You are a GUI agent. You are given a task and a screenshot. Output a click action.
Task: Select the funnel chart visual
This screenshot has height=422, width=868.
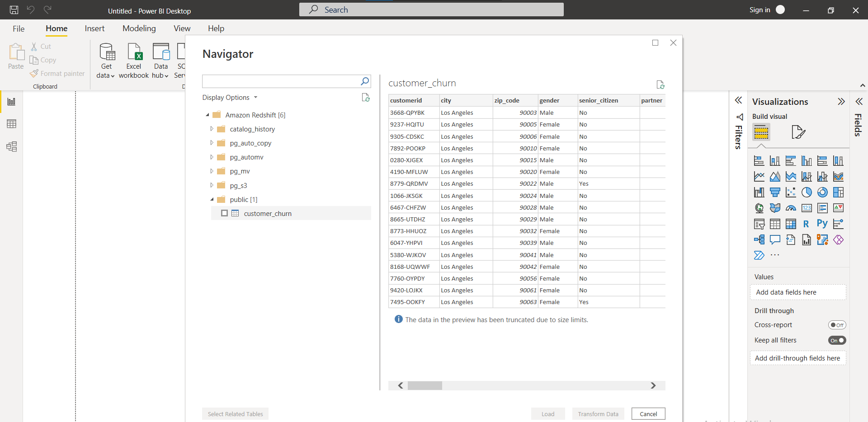(775, 192)
